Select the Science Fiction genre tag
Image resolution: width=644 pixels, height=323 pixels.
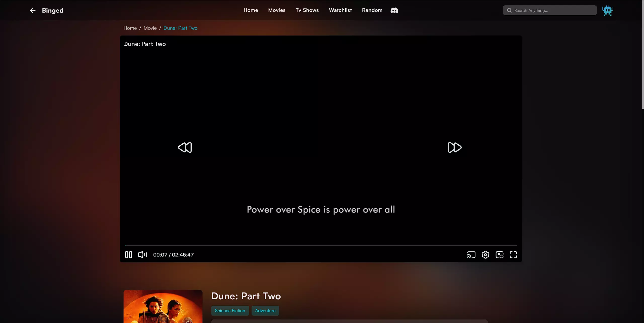point(230,311)
